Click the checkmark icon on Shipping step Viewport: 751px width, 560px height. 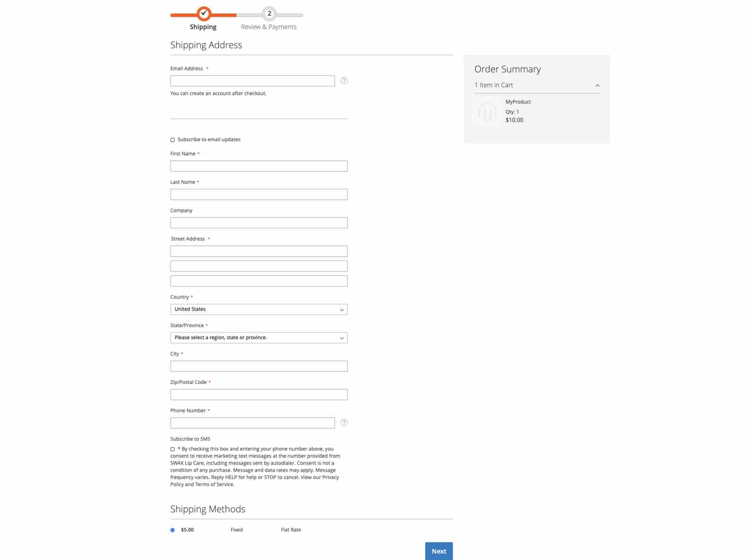pos(202,13)
